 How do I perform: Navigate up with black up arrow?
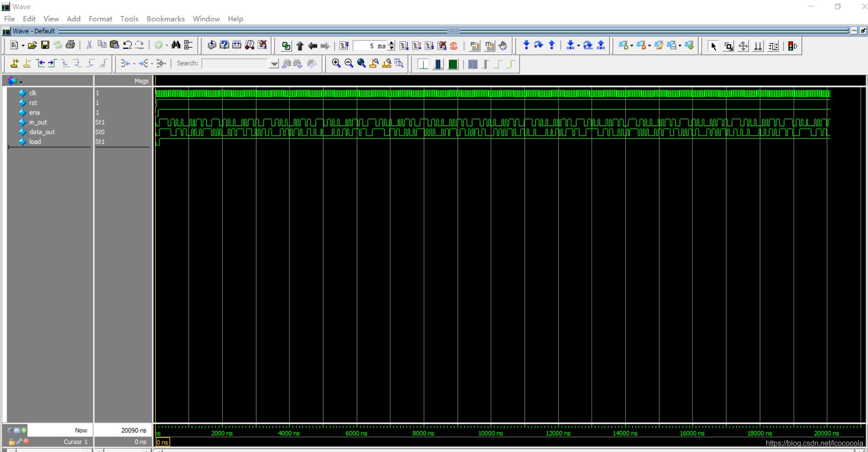(x=300, y=46)
